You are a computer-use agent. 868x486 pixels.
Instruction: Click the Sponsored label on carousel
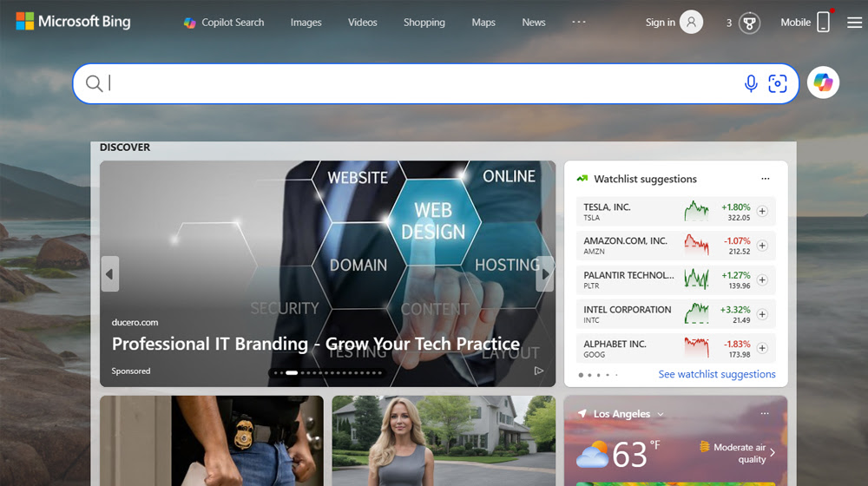pyautogui.click(x=131, y=371)
